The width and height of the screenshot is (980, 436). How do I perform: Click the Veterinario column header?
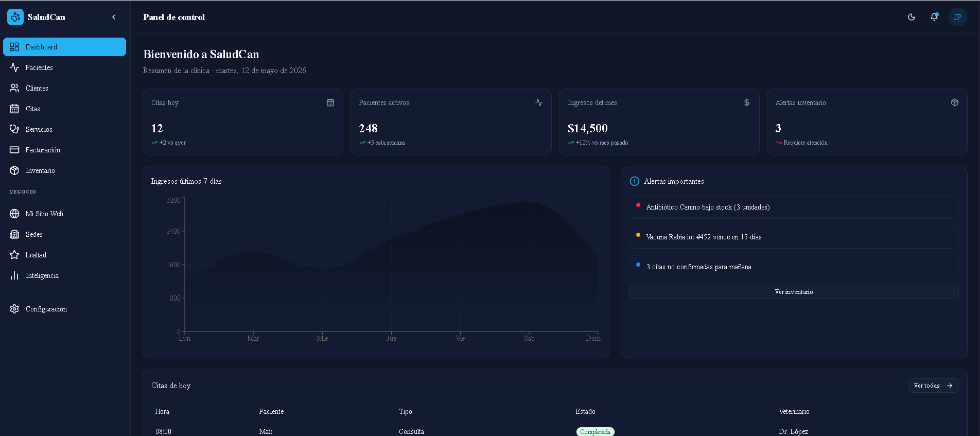794,411
